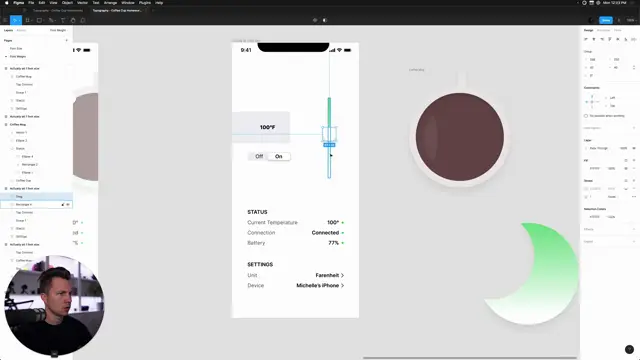Switch to the Prototype tab

click(603, 30)
